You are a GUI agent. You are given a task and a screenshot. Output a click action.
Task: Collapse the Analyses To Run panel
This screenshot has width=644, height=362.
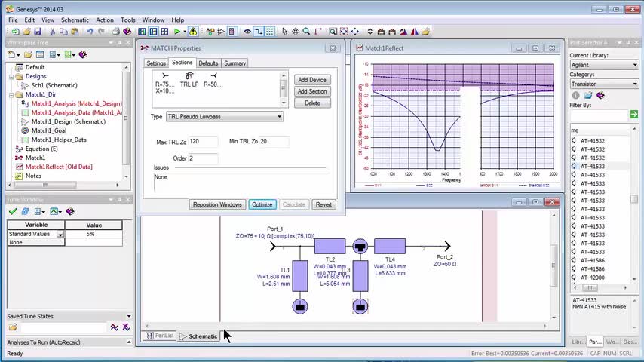pos(128,342)
